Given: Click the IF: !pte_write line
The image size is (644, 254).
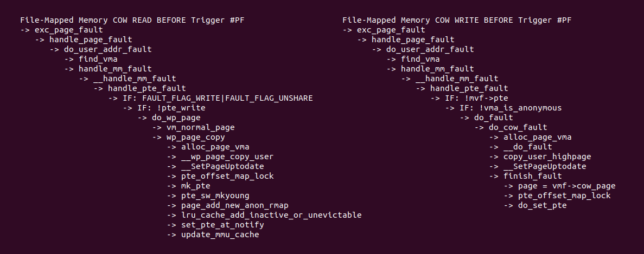Looking at the screenshot, I should click(171, 108).
